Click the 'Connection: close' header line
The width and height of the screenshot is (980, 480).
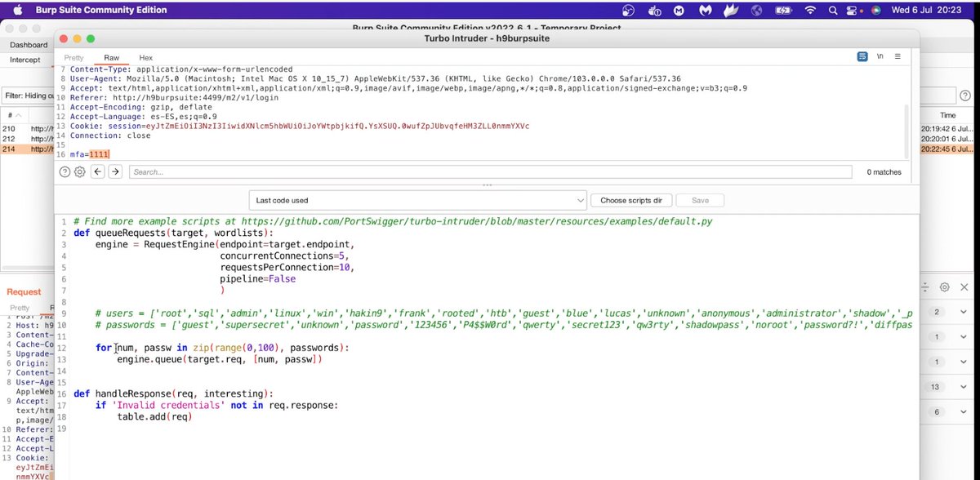pyautogui.click(x=110, y=136)
